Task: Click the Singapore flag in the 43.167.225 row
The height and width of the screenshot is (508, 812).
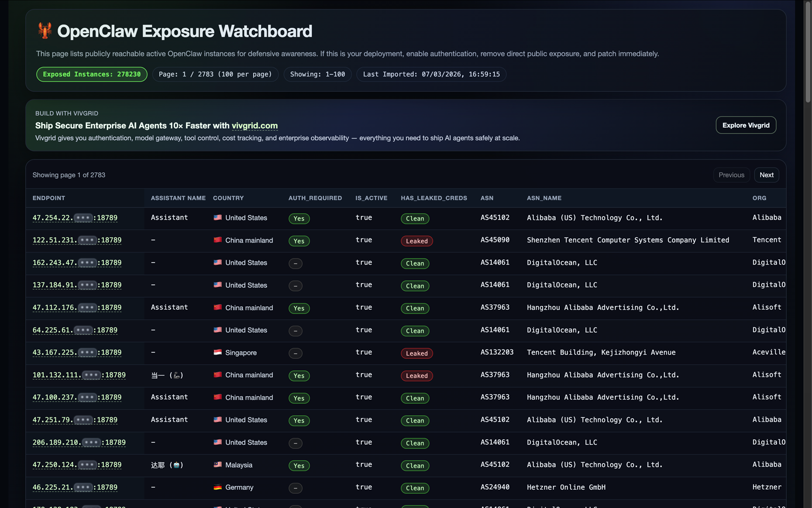Action: point(218,352)
